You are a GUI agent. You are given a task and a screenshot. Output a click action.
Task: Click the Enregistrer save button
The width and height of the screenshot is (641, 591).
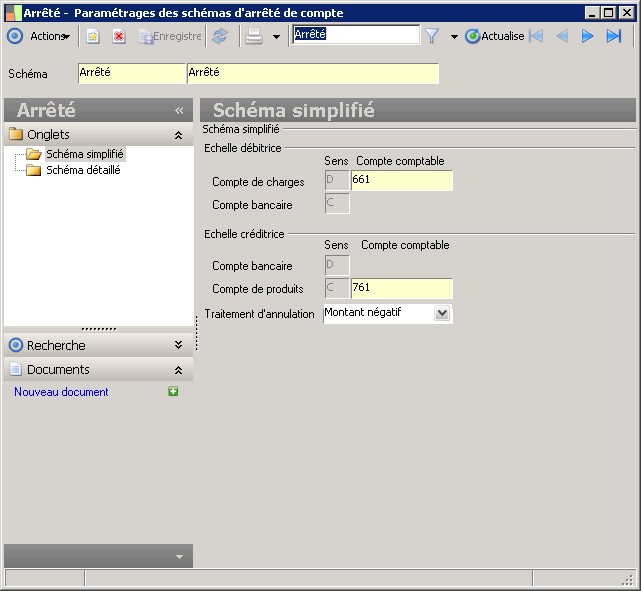(170, 36)
